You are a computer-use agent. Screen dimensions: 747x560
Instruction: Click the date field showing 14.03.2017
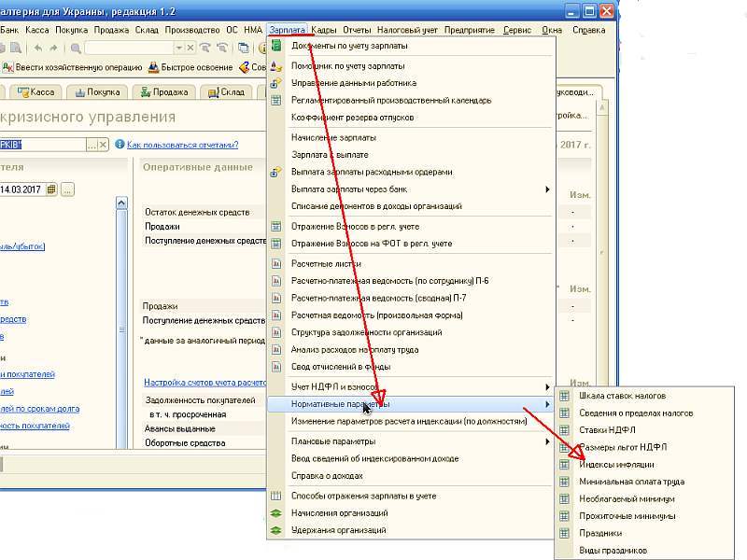(x=21, y=189)
